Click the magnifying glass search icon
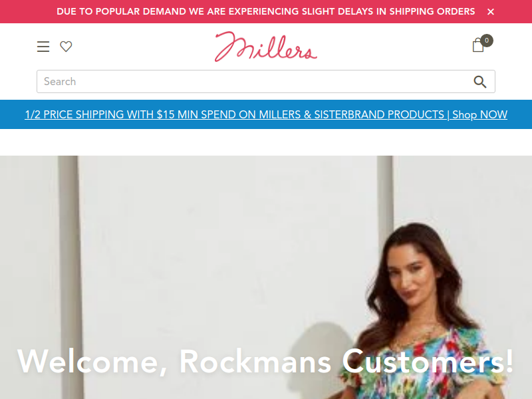 479,81
